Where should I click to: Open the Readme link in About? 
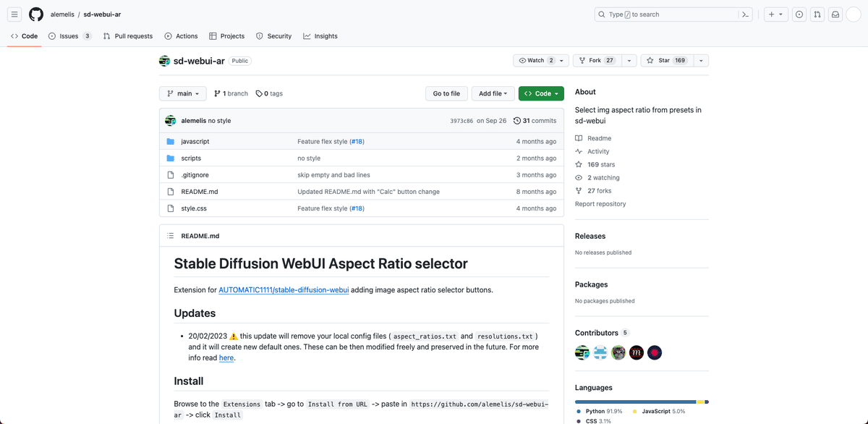[593, 138]
